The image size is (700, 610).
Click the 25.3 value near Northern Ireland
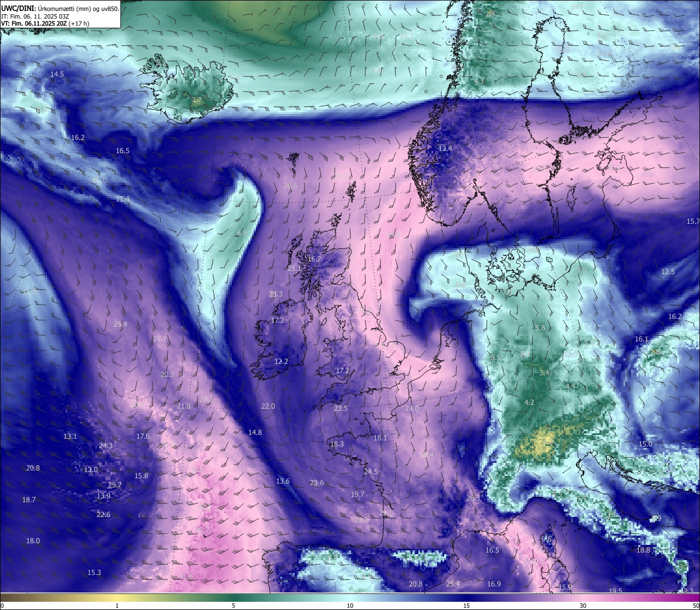click(x=276, y=294)
